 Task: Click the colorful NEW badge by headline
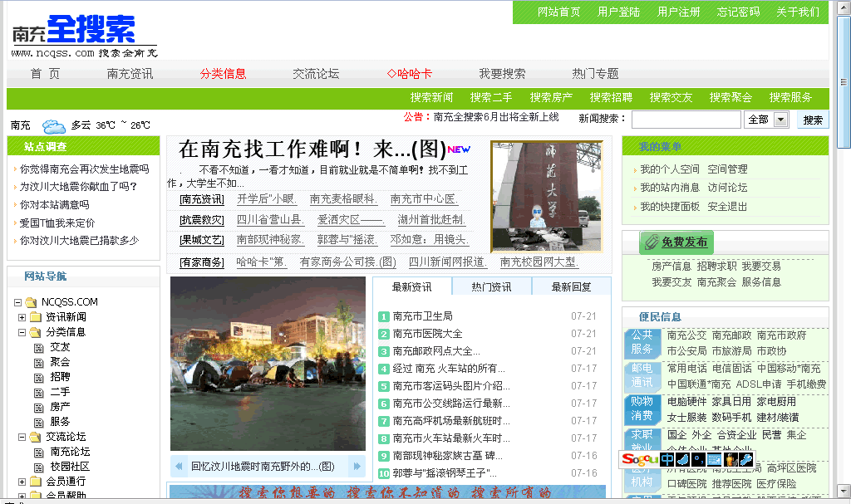[x=459, y=149]
